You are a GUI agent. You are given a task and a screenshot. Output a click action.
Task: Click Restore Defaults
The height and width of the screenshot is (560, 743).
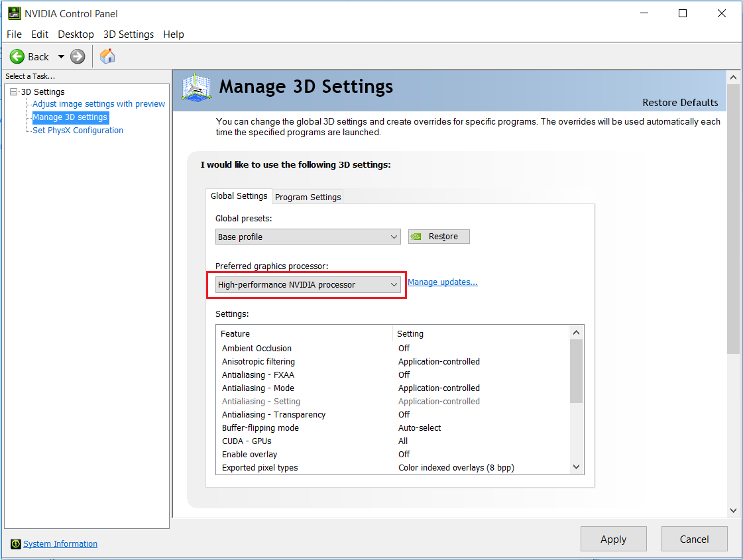[680, 103]
